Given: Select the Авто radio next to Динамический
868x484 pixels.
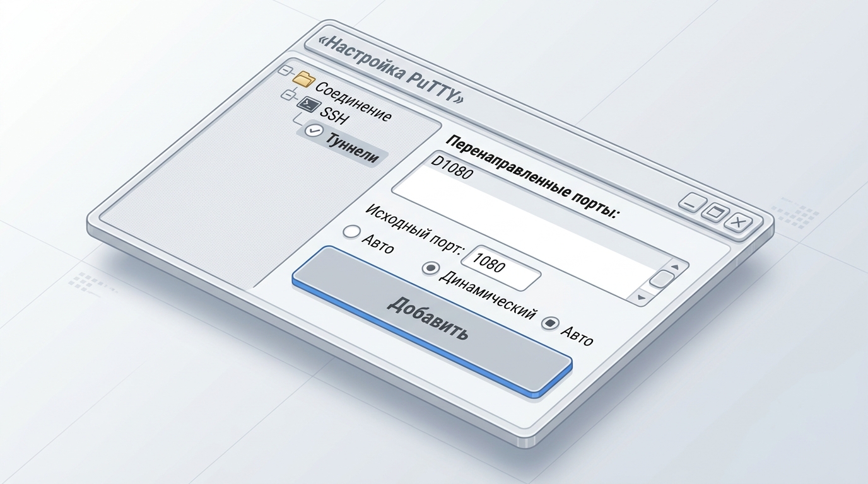Looking at the screenshot, I should (x=551, y=323).
